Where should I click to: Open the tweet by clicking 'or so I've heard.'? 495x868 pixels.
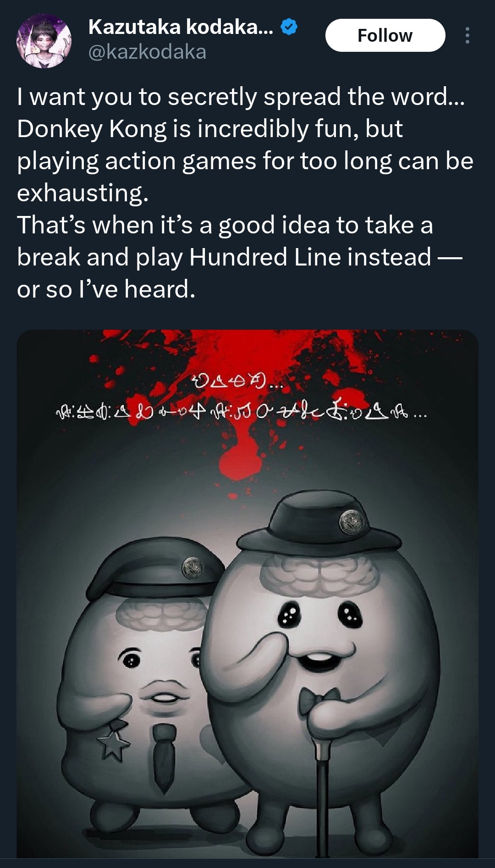[x=106, y=289]
